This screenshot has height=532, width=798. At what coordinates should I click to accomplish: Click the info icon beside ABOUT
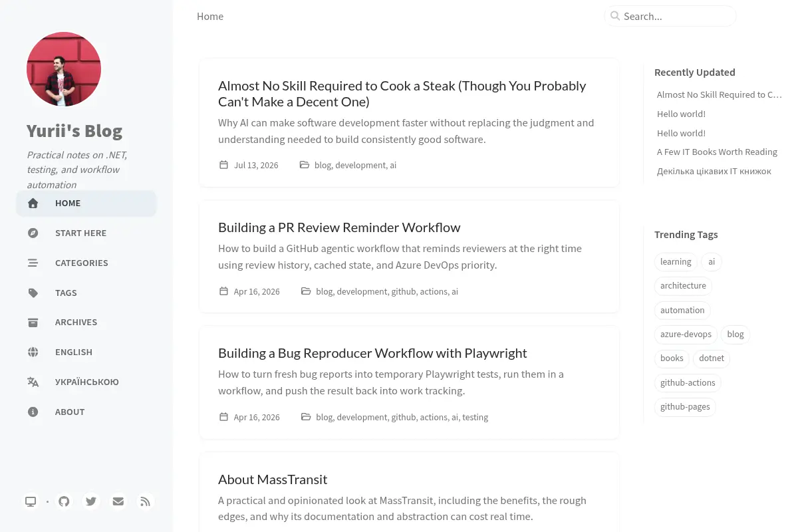[33, 412]
